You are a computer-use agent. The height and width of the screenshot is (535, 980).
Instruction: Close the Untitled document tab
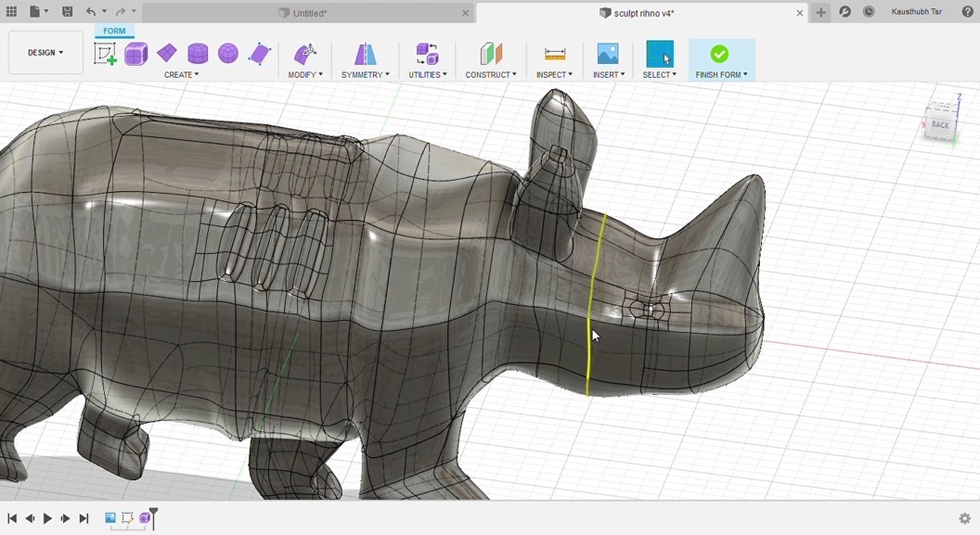466,13
